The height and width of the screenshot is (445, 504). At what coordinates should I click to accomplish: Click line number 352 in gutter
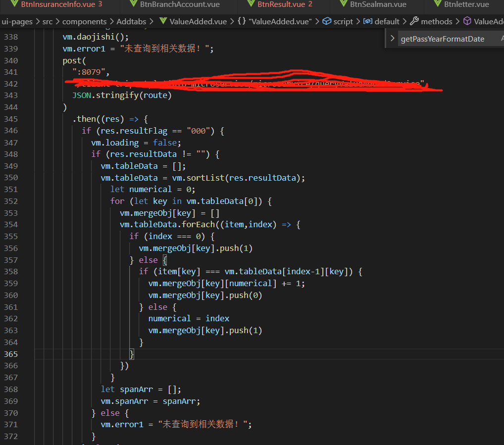(11, 201)
